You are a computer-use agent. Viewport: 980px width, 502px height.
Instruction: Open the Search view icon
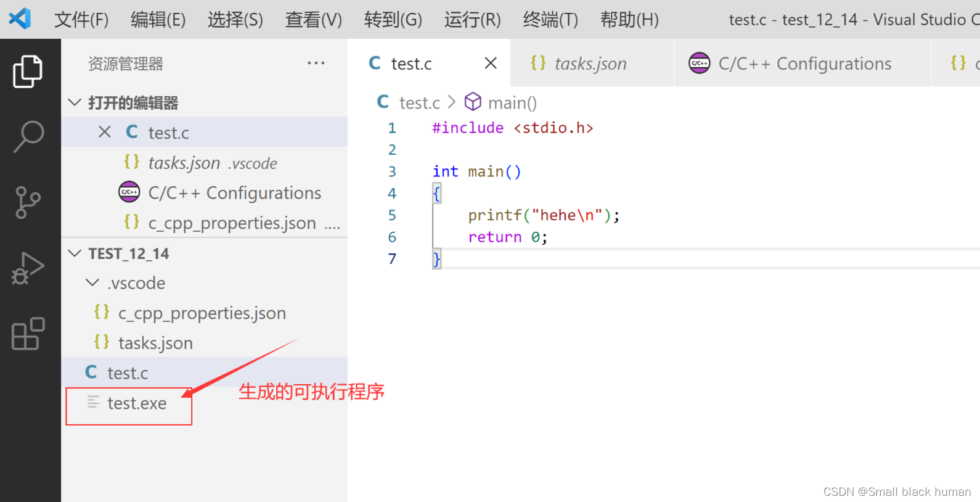tap(28, 136)
